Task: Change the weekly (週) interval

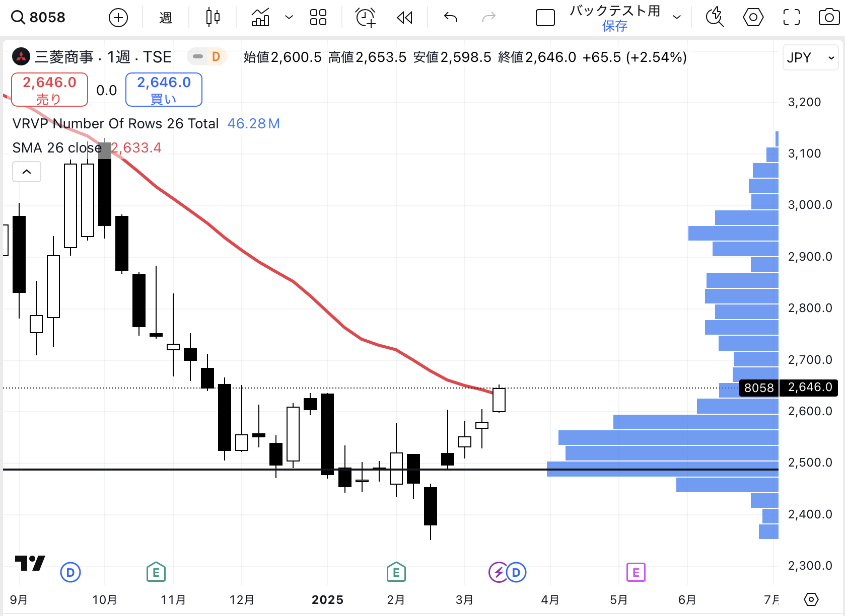Action: 166,18
